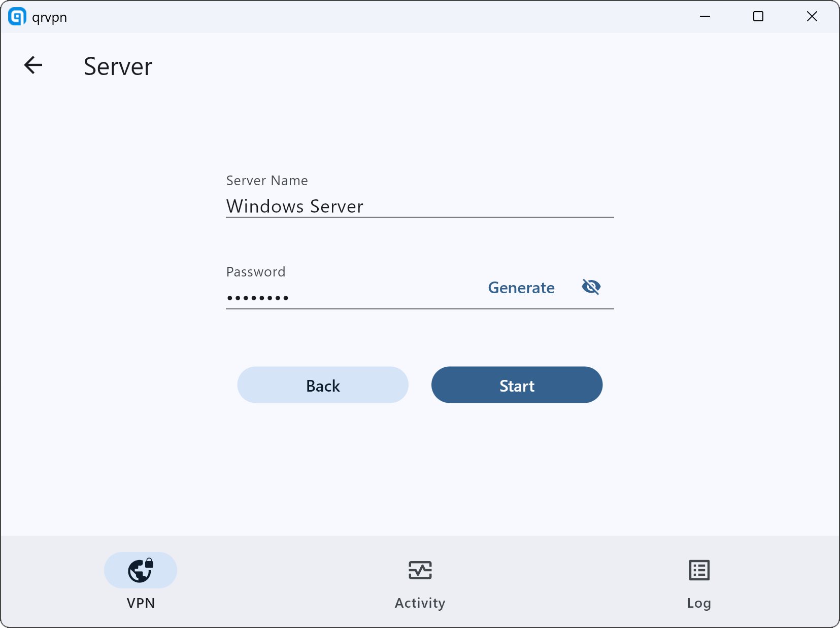Select the VPN globe-lock icon
Viewport: 840px width, 628px height.
[141, 570]
